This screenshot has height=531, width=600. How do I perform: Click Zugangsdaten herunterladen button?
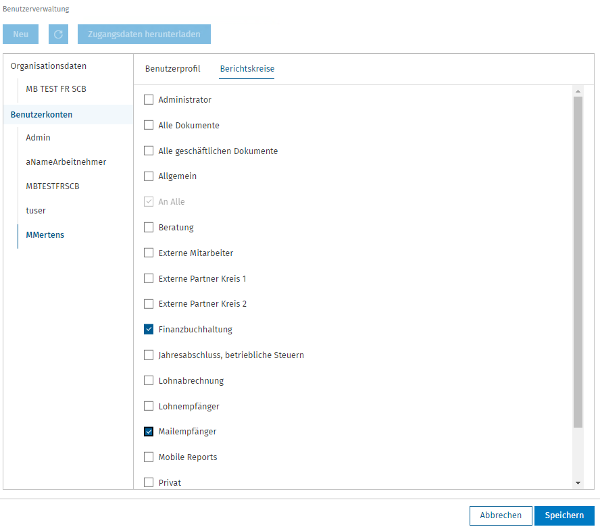pyautogui.click(x=144, y=34)
